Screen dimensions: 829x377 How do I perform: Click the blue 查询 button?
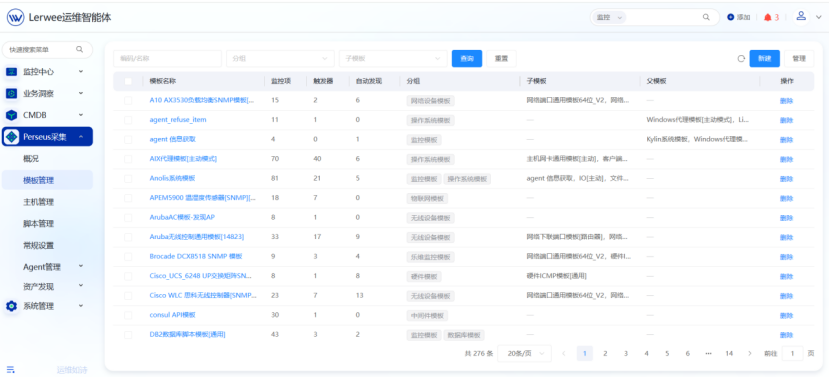point(467,59)
